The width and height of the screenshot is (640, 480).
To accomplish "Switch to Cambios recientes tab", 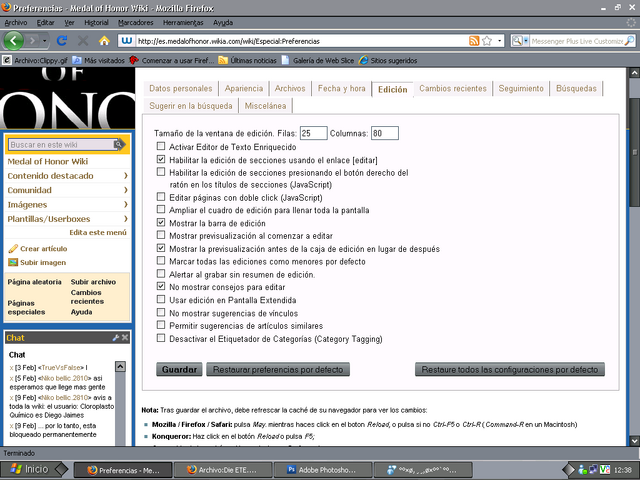I will 453,89.
